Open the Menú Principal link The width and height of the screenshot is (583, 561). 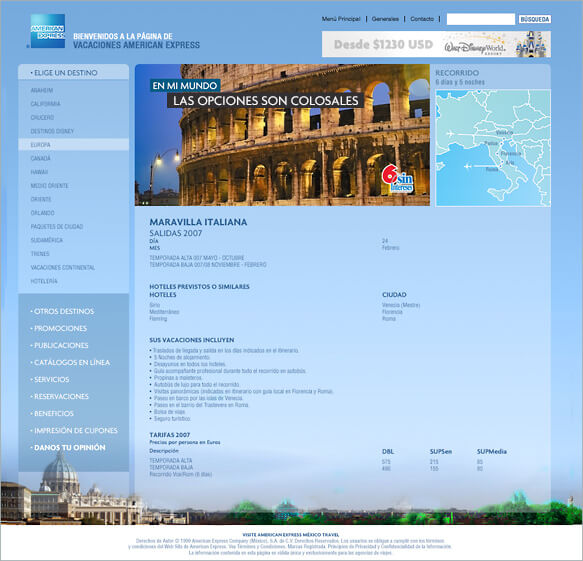[x=341, y=19]
